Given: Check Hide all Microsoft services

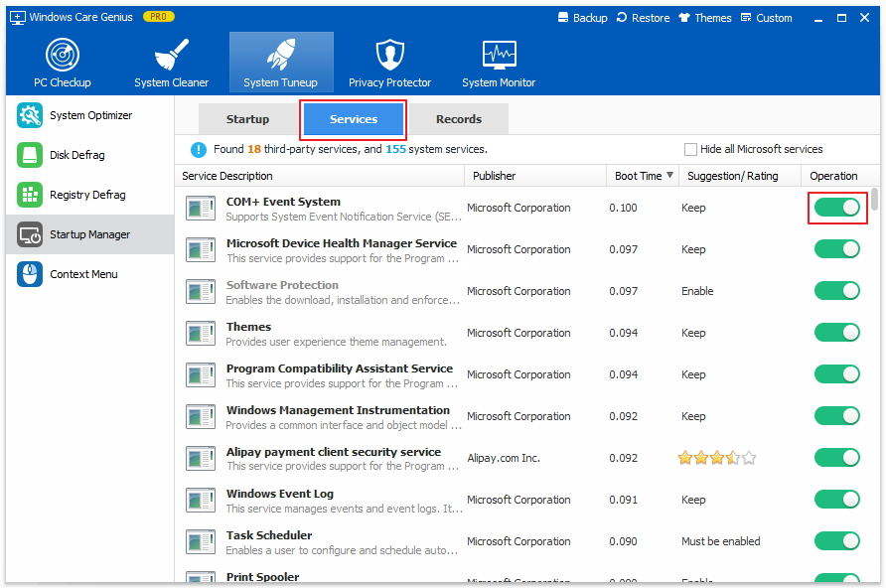Looking at the screenshot, I should tap(690, 150).
